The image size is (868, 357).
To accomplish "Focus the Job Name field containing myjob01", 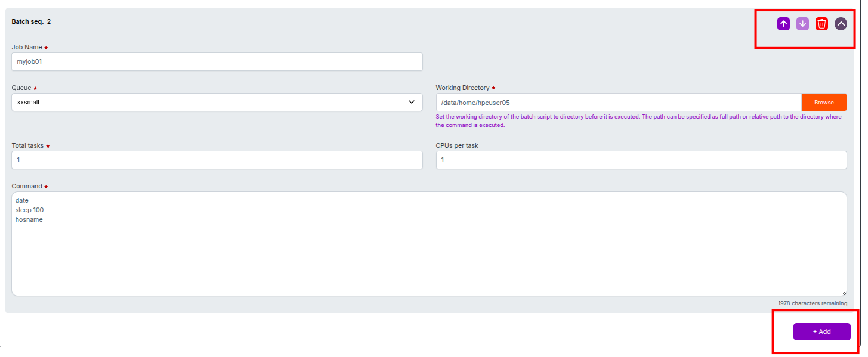I will [217, 62].
